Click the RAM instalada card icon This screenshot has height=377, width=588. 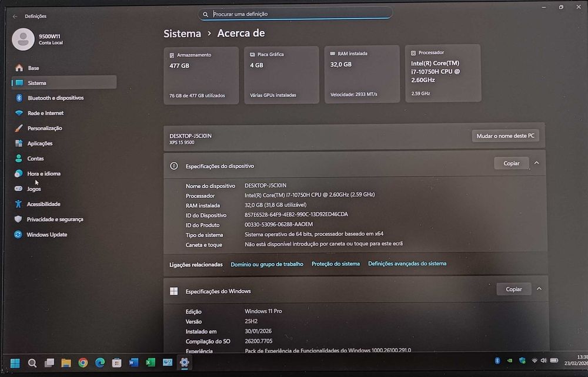(332, 53)
